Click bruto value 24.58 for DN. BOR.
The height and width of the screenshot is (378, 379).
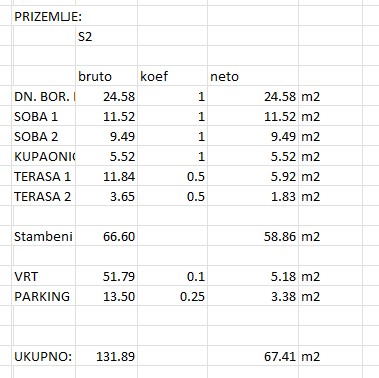(106, 96)
